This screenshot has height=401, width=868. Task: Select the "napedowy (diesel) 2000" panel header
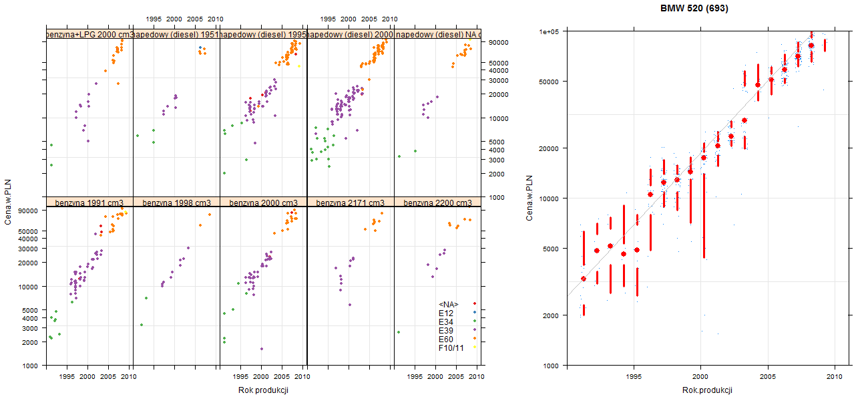coord(351,34)
